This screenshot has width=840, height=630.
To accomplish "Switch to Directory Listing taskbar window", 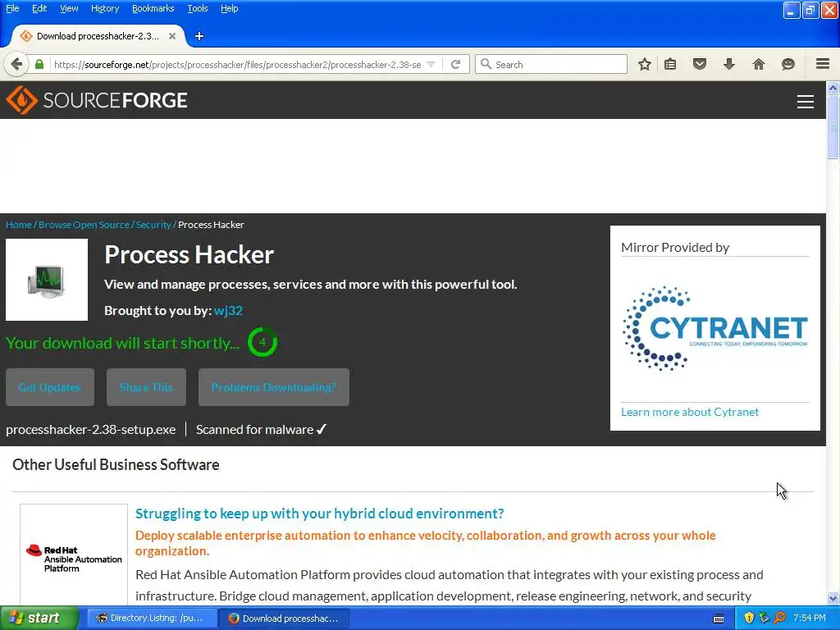I will click(151, 618).
